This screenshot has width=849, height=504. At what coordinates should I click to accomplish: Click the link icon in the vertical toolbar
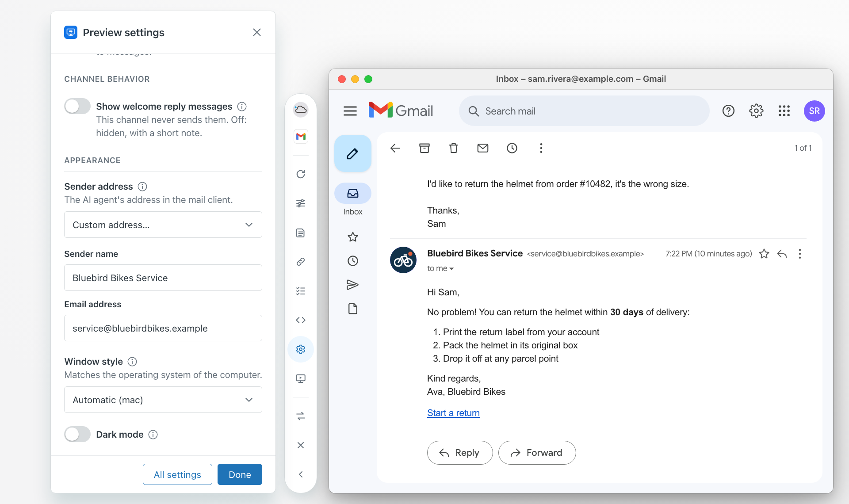click(301, 262)
